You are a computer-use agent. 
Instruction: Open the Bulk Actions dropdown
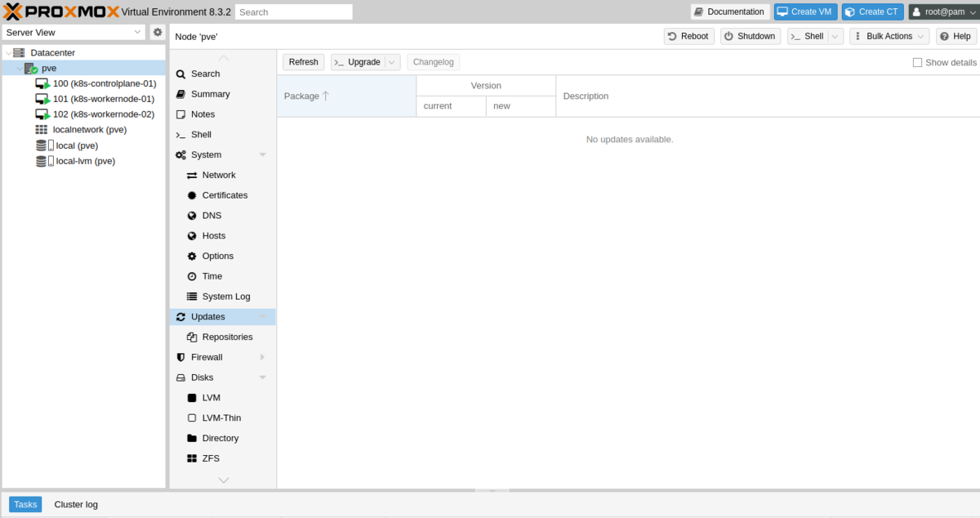[889, 36]
